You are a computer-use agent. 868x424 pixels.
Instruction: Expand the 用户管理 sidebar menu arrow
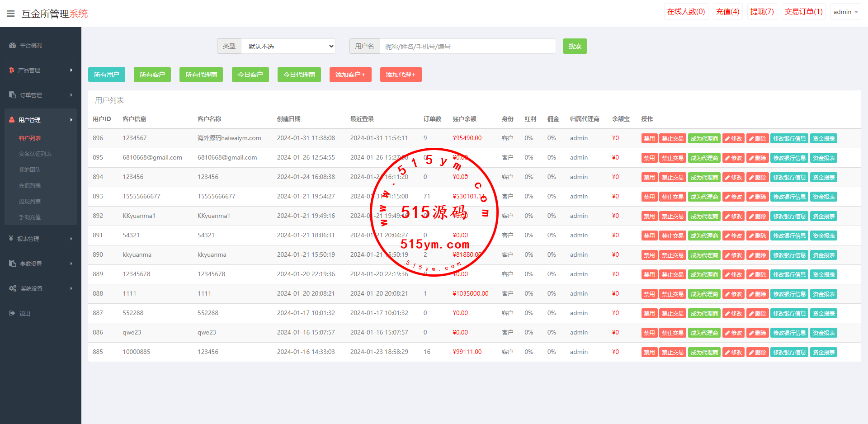[x=71, y=120]
